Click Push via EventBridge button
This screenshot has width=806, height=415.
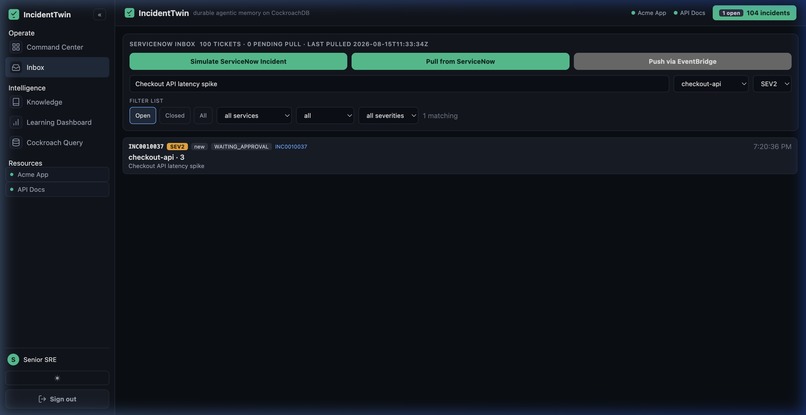[x=683, y=61]
